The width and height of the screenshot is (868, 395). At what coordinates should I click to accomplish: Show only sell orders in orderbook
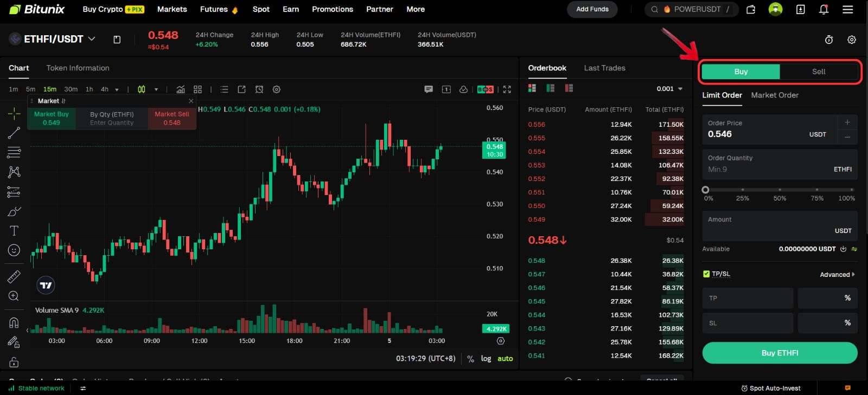[x=569, y=88]
